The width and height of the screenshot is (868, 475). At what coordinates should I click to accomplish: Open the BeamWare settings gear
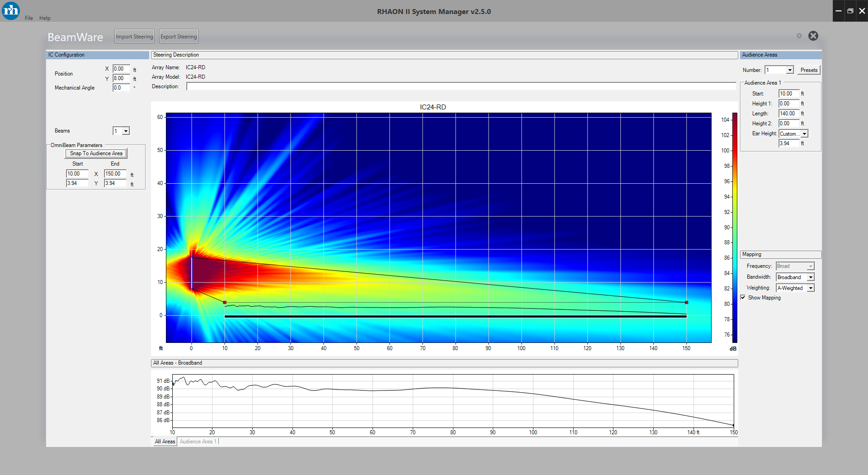[799, 36]
